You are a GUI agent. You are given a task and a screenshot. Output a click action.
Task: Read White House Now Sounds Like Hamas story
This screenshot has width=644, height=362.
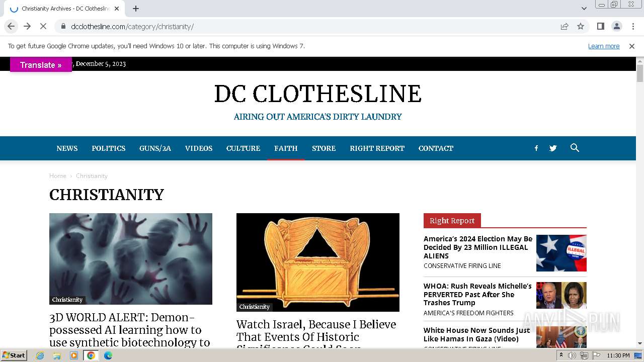(477, 334)
